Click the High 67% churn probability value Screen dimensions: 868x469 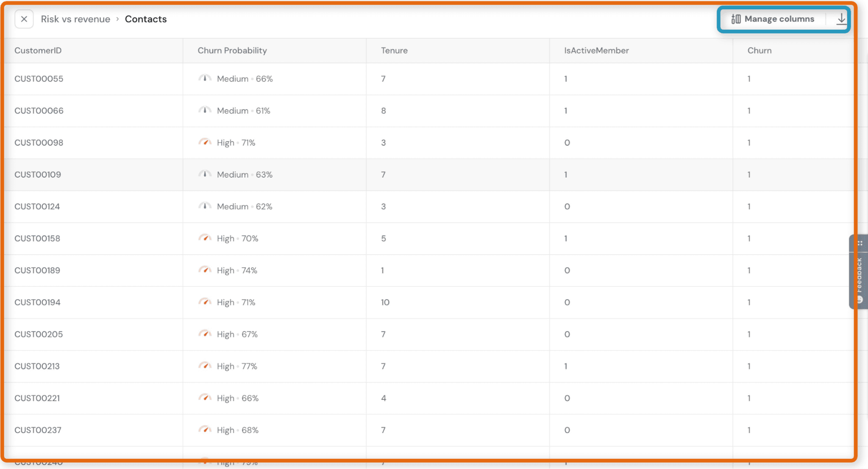[x=237, y=334]
